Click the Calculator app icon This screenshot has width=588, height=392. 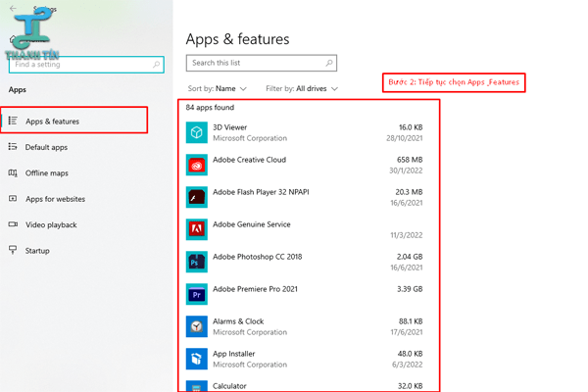pyautogui.click(x=197, y=386)
